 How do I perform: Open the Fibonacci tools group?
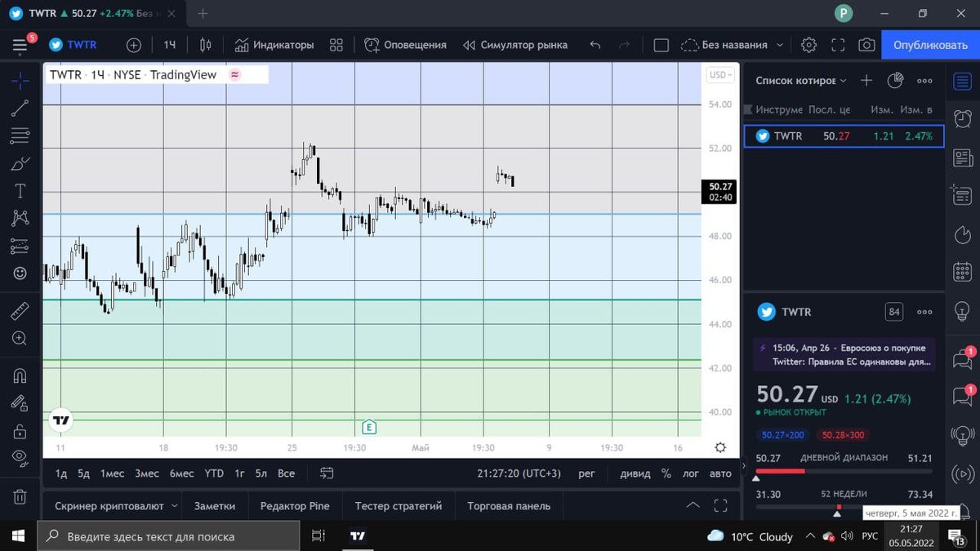click(20, 135)
